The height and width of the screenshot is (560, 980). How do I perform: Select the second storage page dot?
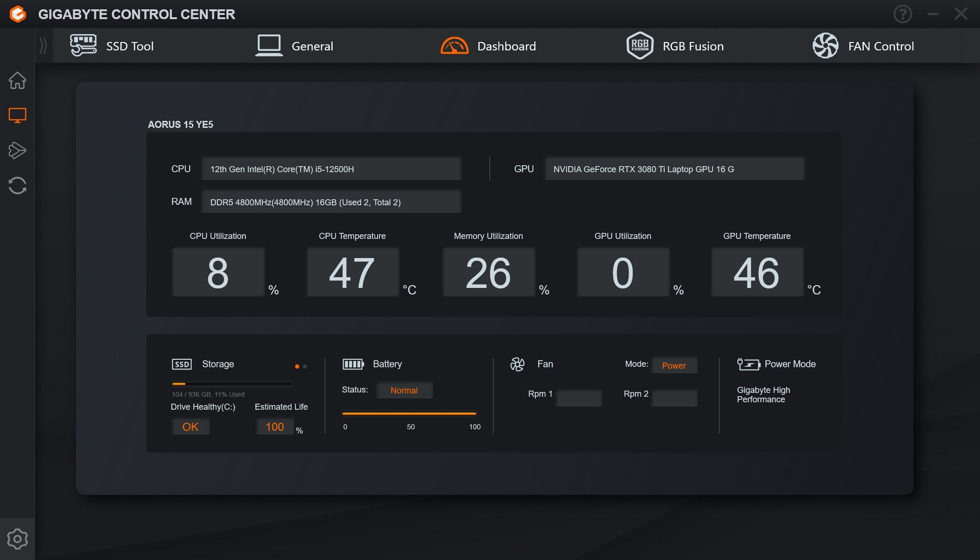[305, 366]
